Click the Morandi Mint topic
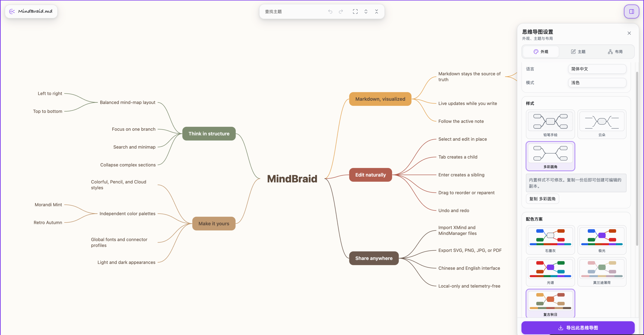 [x=48, y=205]
